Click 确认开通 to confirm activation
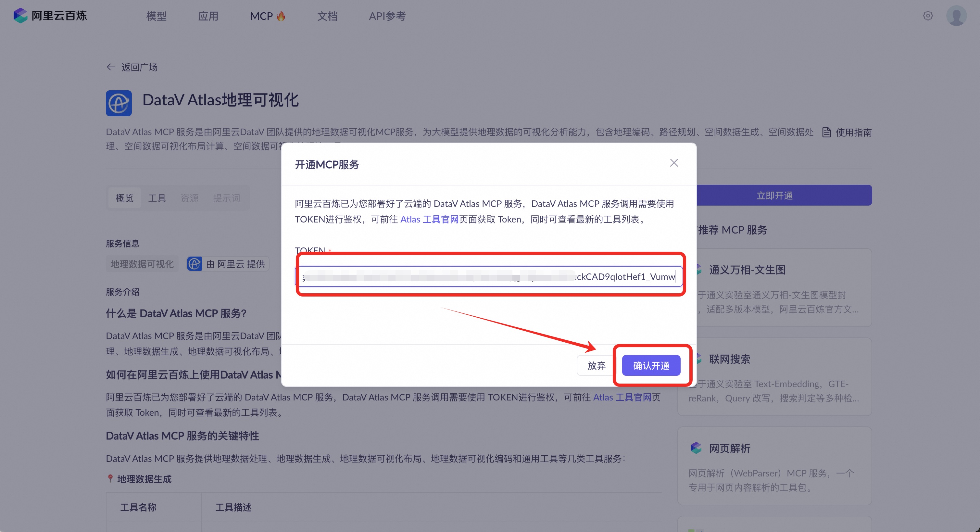The height and width of the screenshot is (532, 980). 651,365
